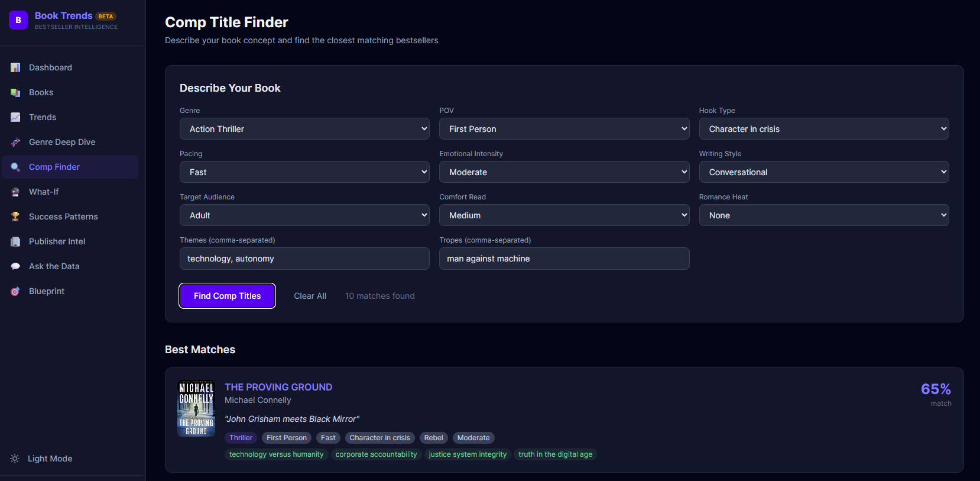Click the Comp Finder magnifier icon
The height and width of the screenshot is (481, 980).
click(x=15, y=167)
